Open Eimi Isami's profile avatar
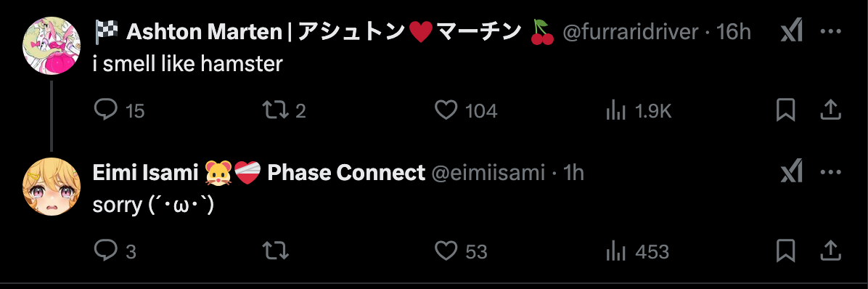This screenshot has height=289, width=868. pyautogui.click(x=51, y=187)
